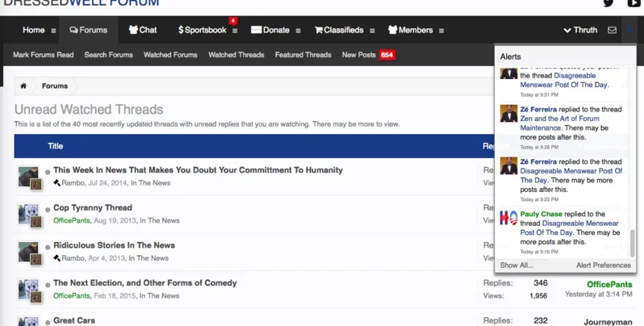Screen dimensions: 644x326
Task: Open the Great Cars thread
Action: pos(74,320)
